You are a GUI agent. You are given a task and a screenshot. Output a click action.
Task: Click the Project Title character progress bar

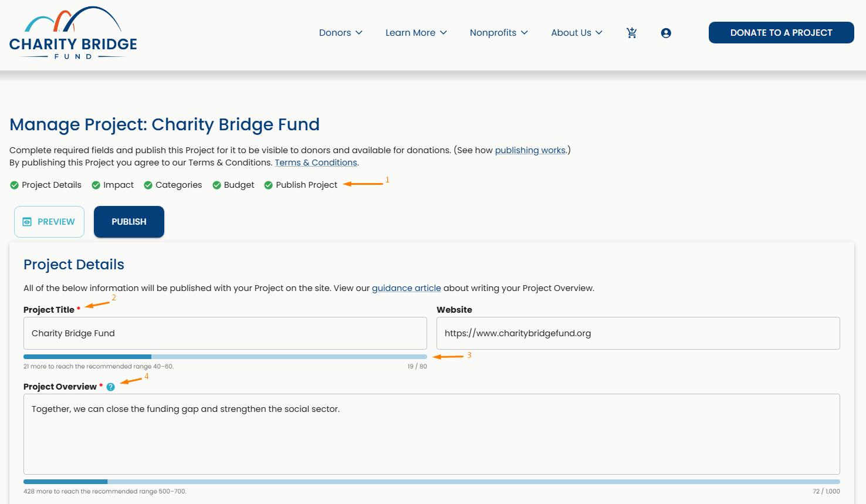[x=225, y=357]
